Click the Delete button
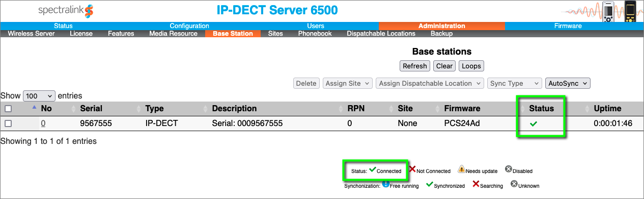 (306, 83)
